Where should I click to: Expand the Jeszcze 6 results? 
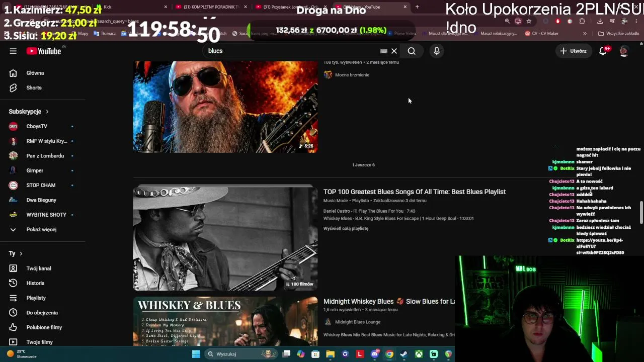(x=364, y=165)
